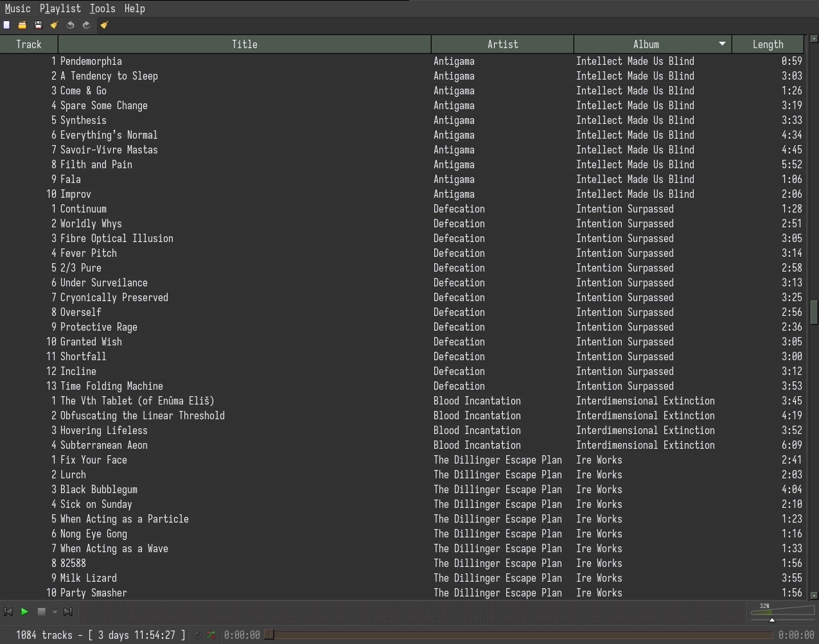Click the open folder toolbar icon
The height and width of the screenshot is (644, 819).
click(22, 25)
